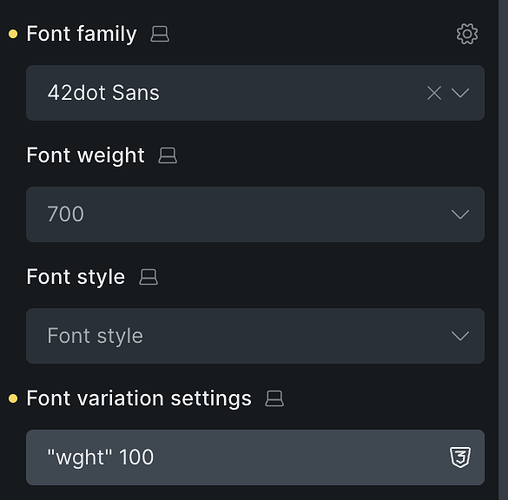Click laptop breakpoint icon beside Font family
The width and height of the screenshot is (508, 500).
point(160,34)
